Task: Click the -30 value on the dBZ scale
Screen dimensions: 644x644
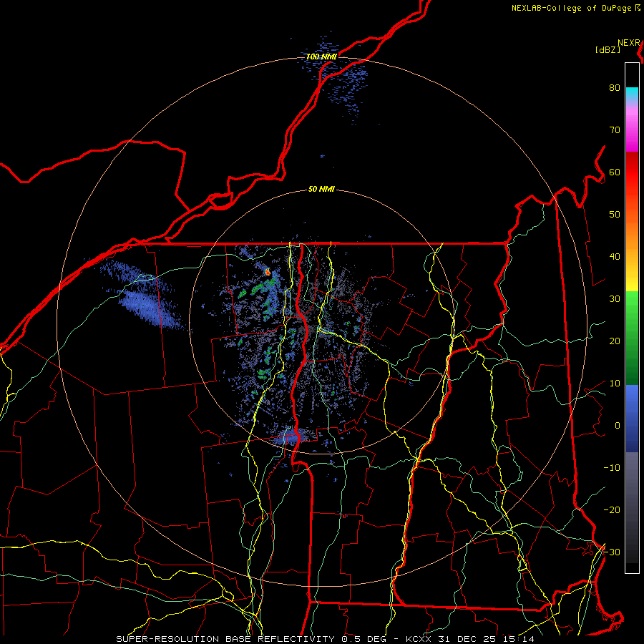Action: pos(612,552)
